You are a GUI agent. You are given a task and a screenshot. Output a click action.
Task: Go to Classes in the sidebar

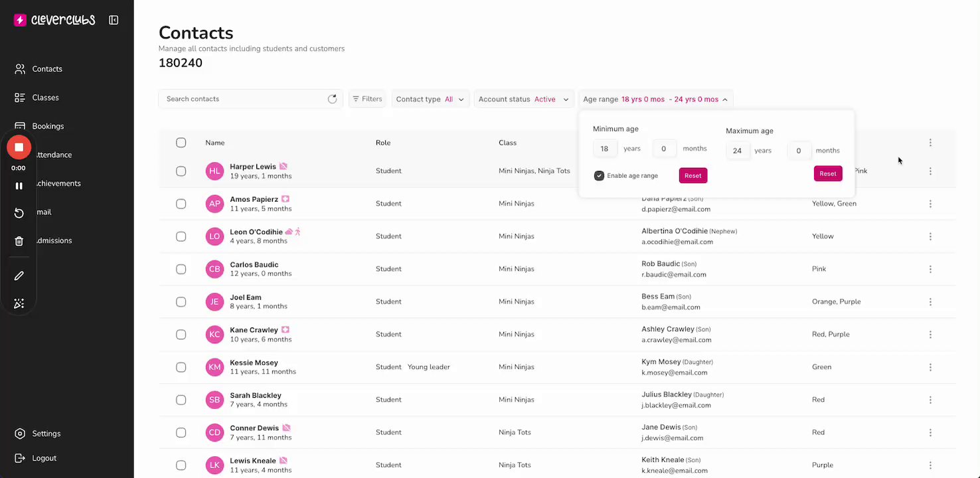[45, 98]
